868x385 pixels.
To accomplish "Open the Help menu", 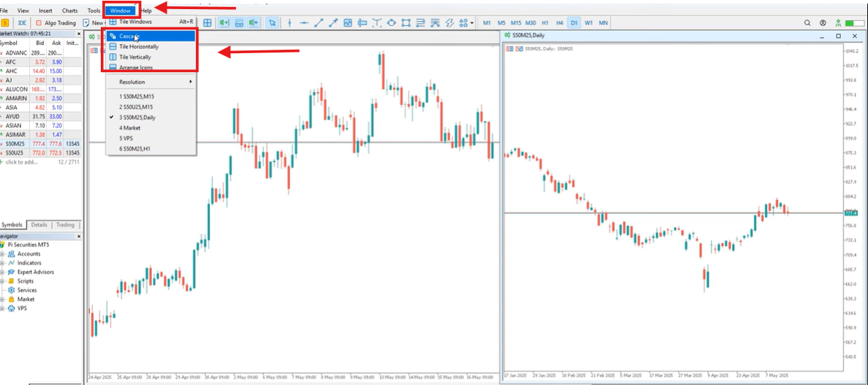I will tap(146, 10).
